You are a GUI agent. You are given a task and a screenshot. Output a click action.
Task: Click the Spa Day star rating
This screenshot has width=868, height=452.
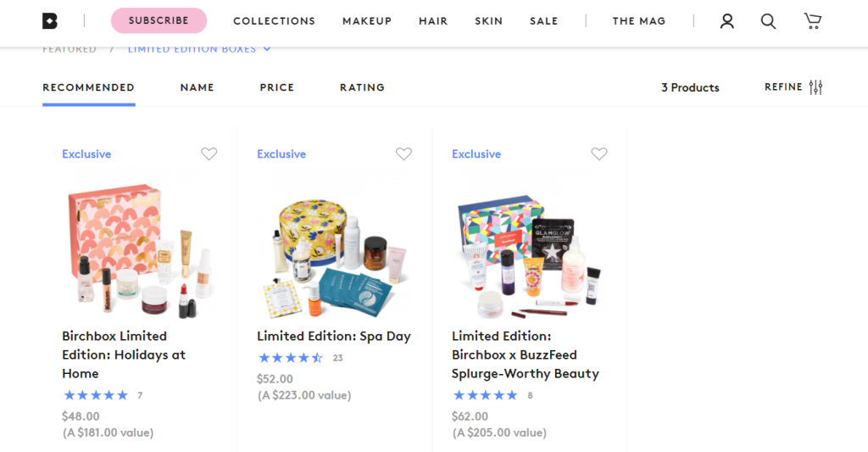click(x=291, y=358)
